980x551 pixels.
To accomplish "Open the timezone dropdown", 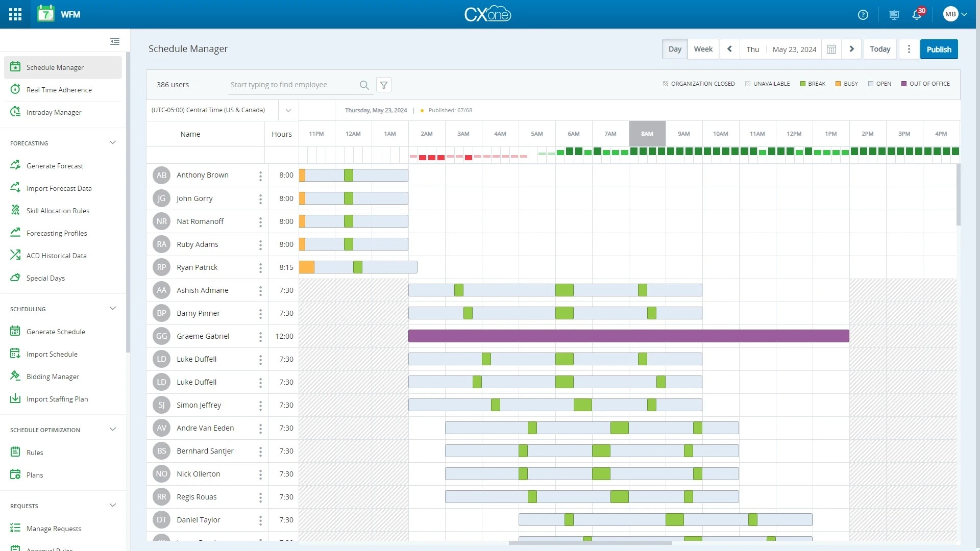I will (288, 110).
